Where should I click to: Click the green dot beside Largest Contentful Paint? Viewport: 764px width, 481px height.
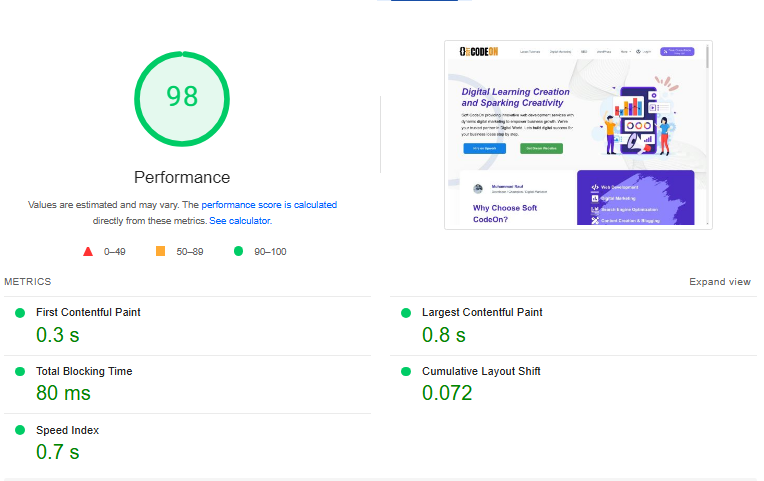(406, 313)
